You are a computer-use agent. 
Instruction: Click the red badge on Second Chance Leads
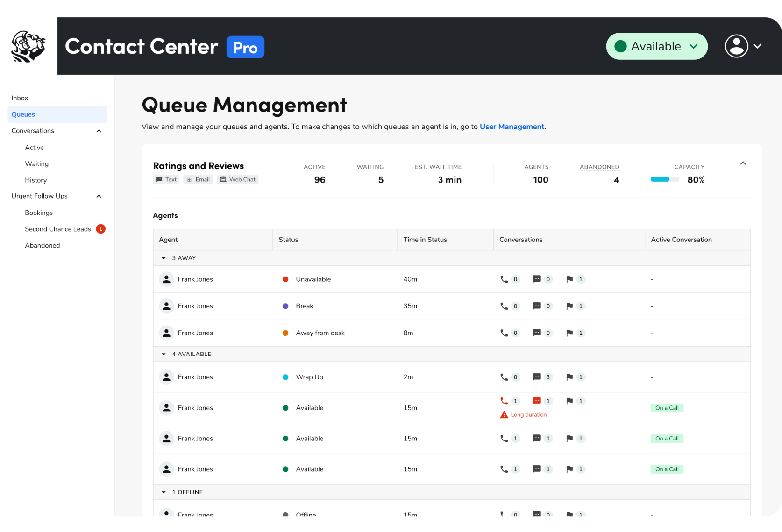pyautogui.click(x=100, y=229)
